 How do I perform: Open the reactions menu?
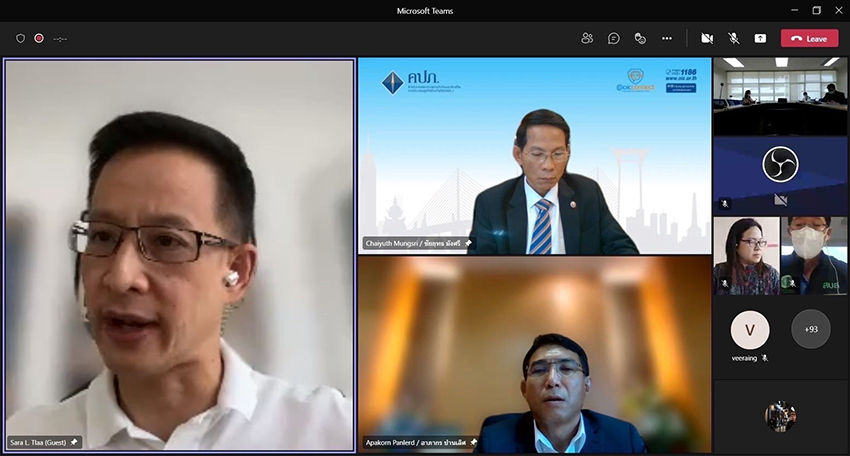pos(640,38)
